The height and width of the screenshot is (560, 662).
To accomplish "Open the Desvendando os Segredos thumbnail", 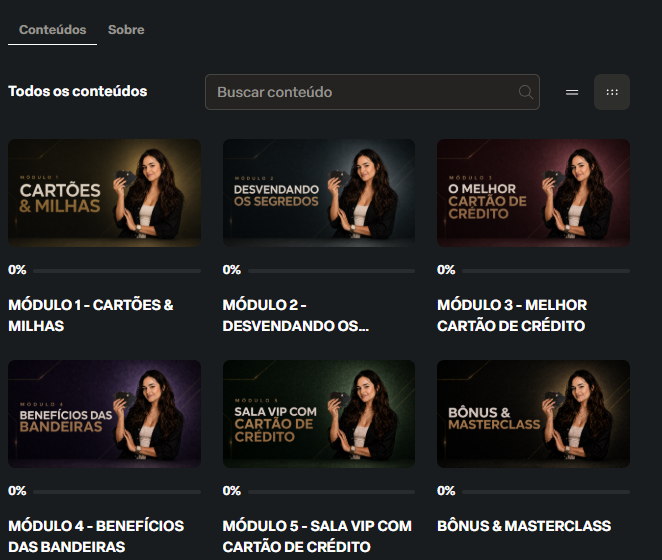I will [319, 193].
